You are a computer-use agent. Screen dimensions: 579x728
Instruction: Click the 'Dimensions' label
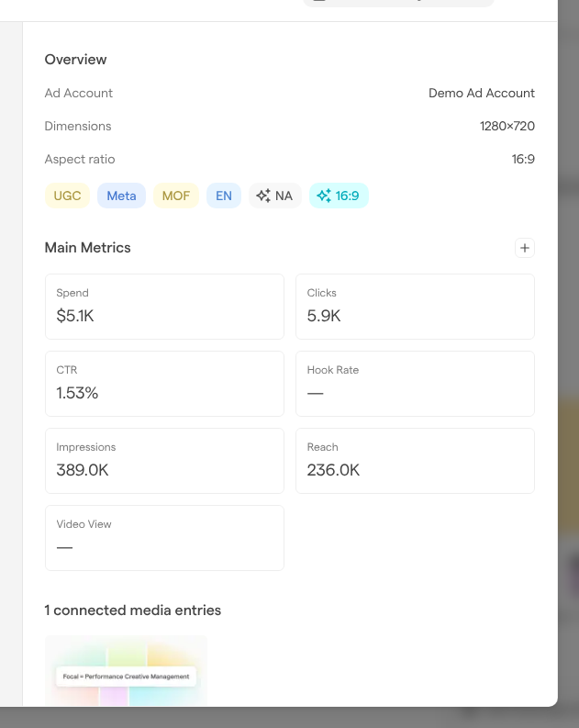(x=78, y=126)
